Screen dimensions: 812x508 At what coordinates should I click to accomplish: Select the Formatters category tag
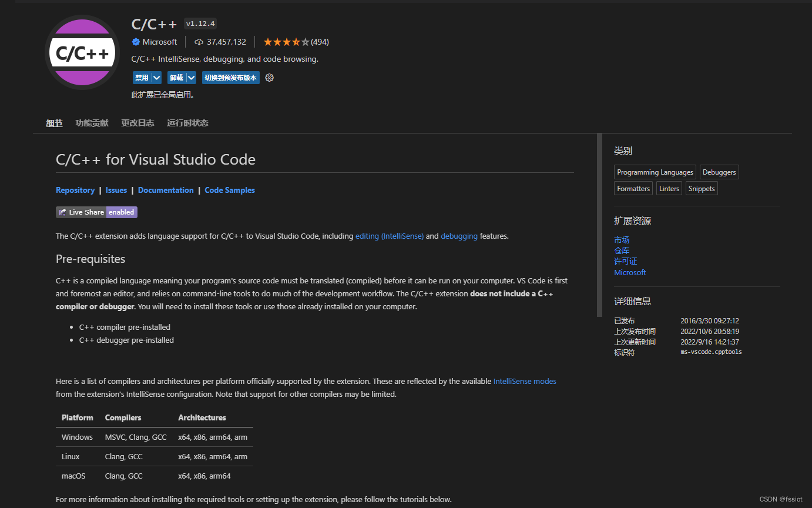633,189
